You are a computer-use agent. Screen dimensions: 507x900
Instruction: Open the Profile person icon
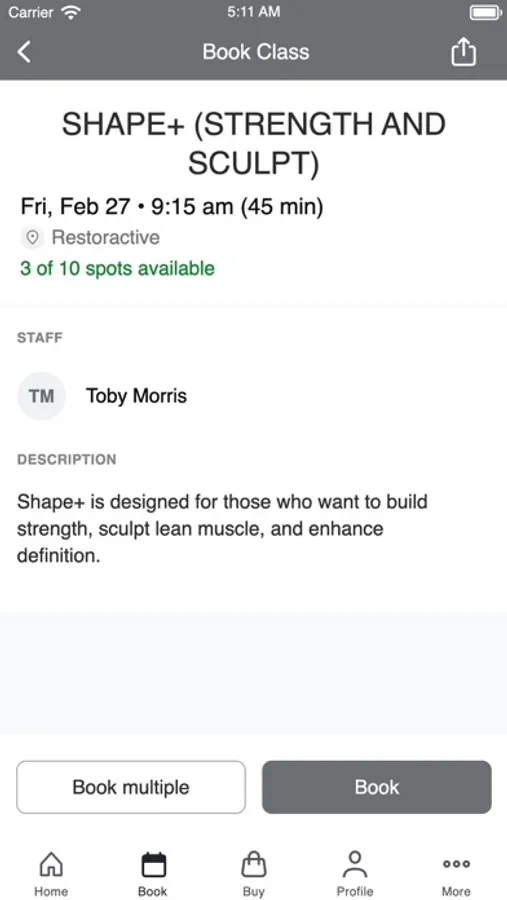pos(355,864)
